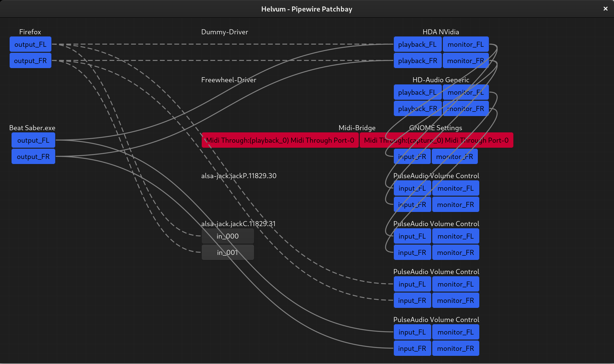Select the in_000 gray port
The image size is (614, 364).
pyautogui.click(x=228, y=236)
